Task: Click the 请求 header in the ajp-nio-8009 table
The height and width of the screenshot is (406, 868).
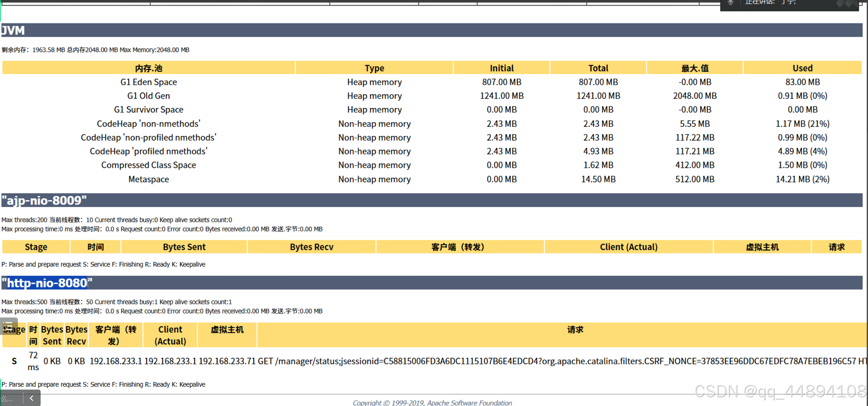Action: pos(837,247)
